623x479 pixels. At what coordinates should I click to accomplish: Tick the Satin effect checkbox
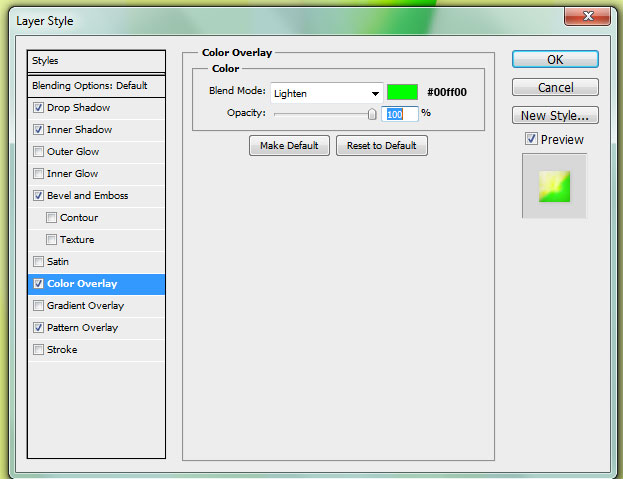(39, 262)
